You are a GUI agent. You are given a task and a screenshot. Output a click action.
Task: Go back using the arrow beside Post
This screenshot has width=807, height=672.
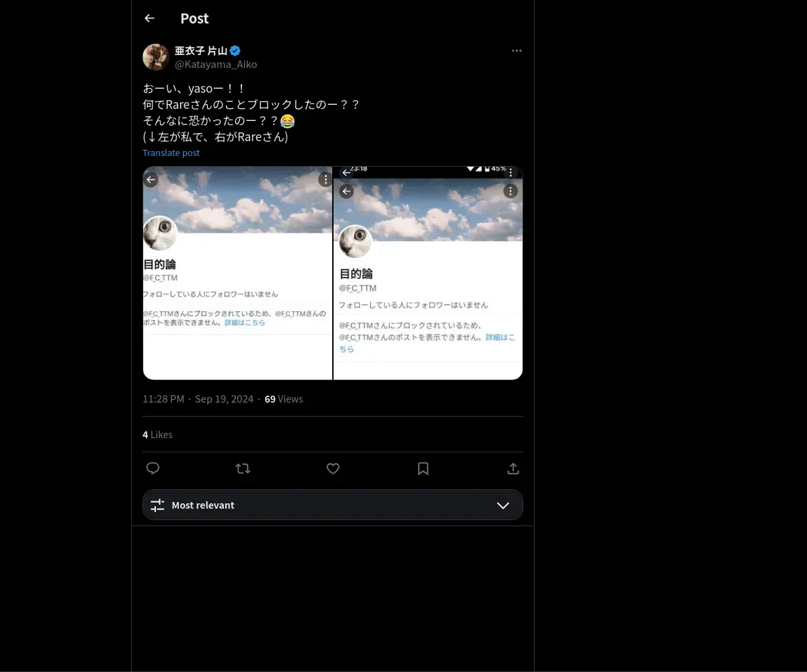[x=149, y=18]
